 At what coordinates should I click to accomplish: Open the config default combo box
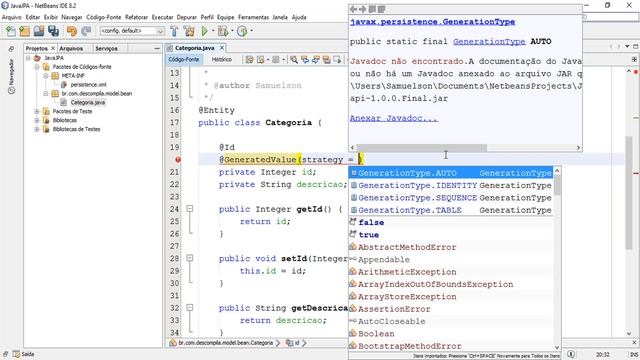(132, 31)
